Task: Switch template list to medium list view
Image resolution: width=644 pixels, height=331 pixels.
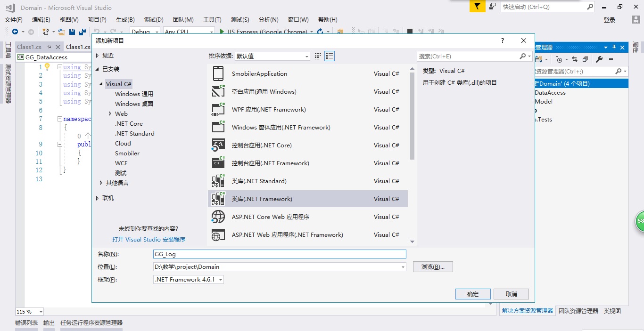Action: (x=330, y=56)
